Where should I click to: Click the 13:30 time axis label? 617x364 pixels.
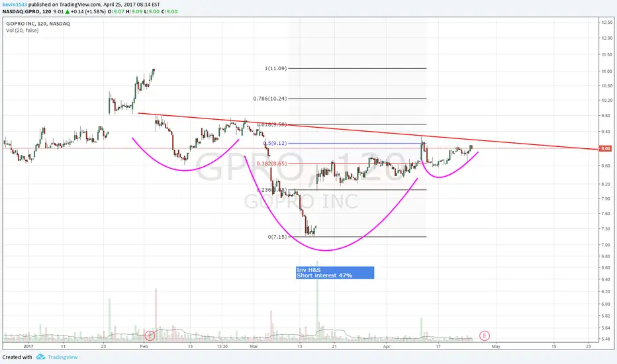pos(222,347)
